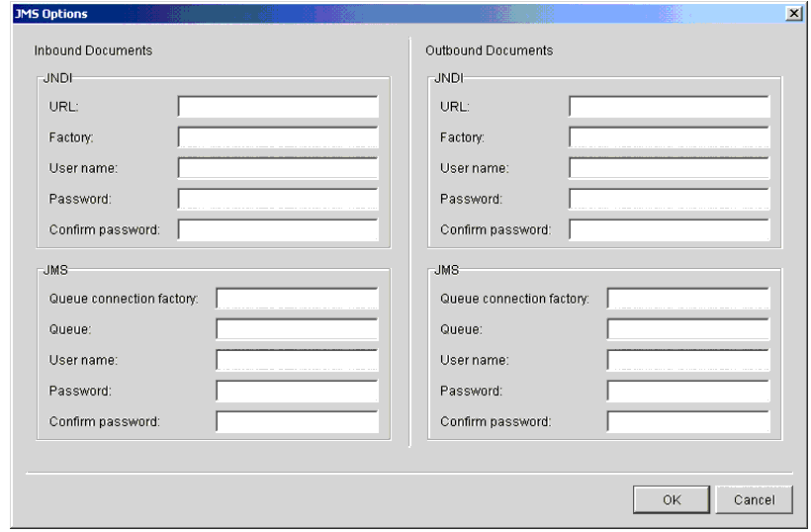The image size is (811, 532).
Task: Select the Inbound JMS User name field
Action: click(298, 360)
